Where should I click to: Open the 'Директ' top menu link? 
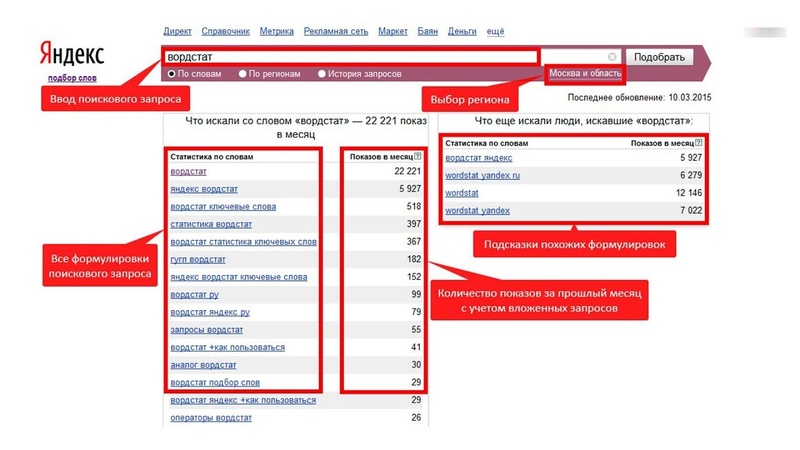tap(177, 32)
